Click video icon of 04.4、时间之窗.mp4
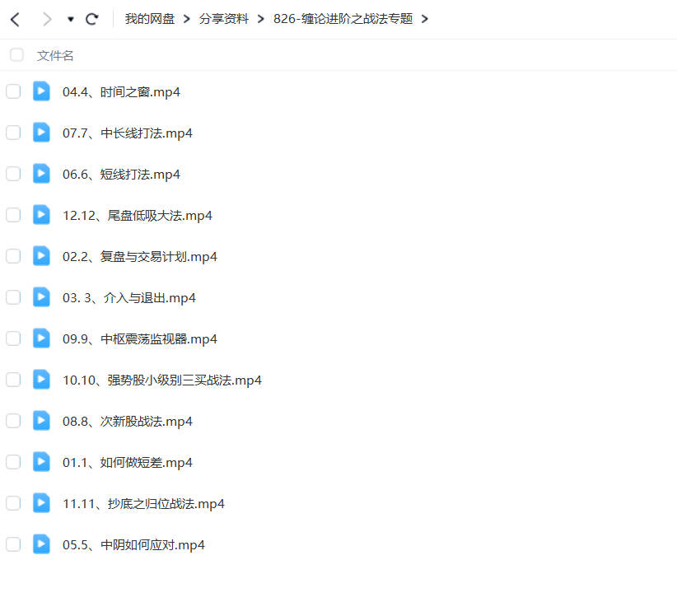677x616 pixels. click(41, 91)
